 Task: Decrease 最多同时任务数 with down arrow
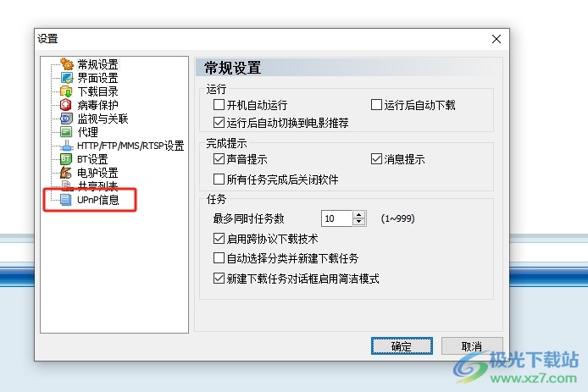pos(359,222)
